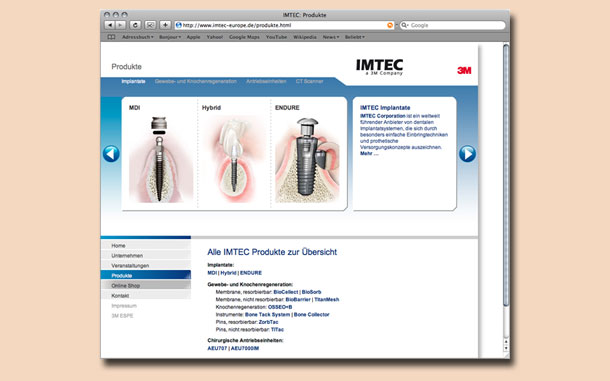Viewport: 610px width, 381px height.
Task: Click the ENDURE implant image
Action: click(307, 160)
